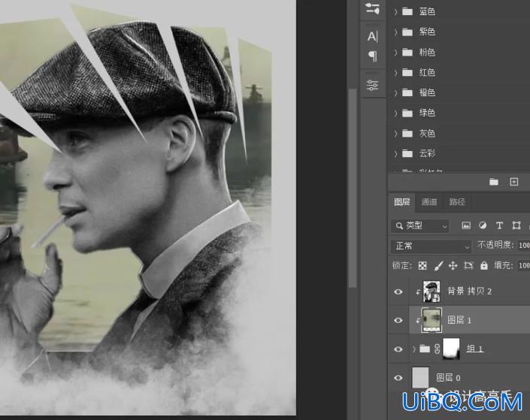
Task: Open the brush settings panel icon
Action: [372, 8]
